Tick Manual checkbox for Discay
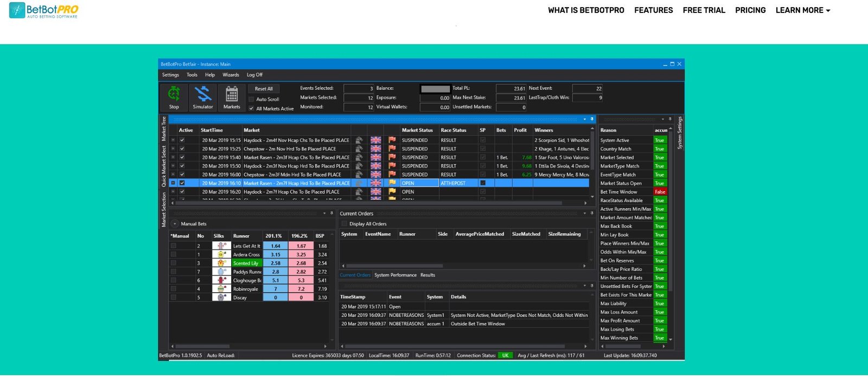This screenshot has height=380, width=868. 174,298
